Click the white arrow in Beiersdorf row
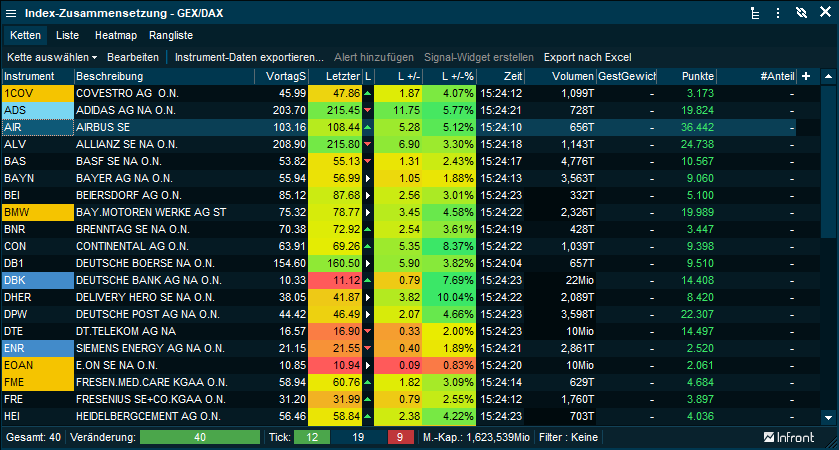 (367, 195)
